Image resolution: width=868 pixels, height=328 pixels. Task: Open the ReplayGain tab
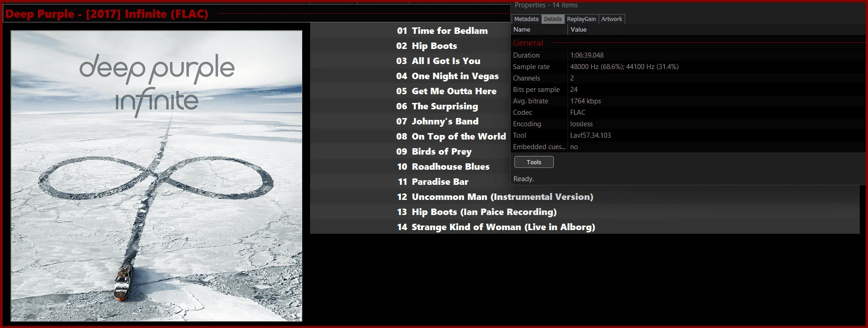tap(581, 19)
